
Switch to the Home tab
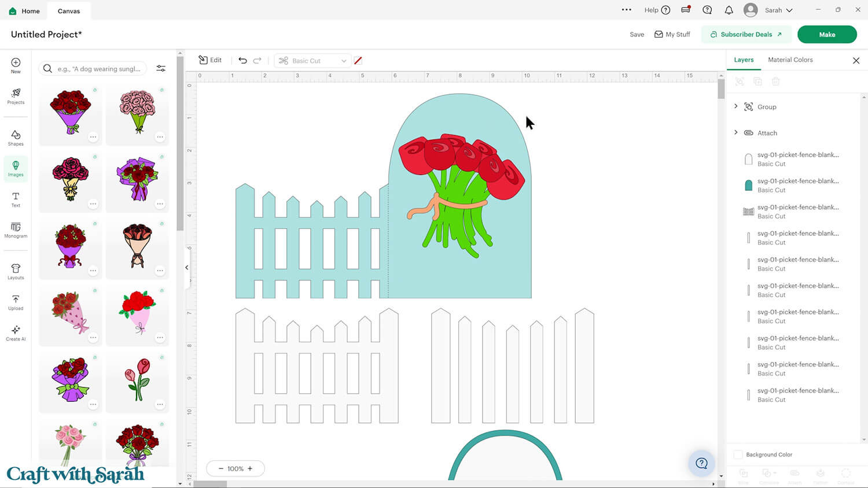click(x=24, y=11)
